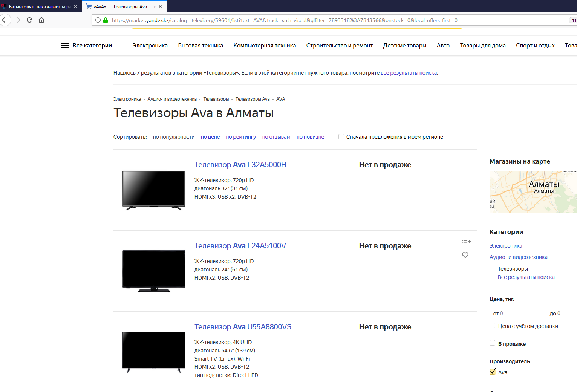Open Детские товары menu category

pos(405,46)
